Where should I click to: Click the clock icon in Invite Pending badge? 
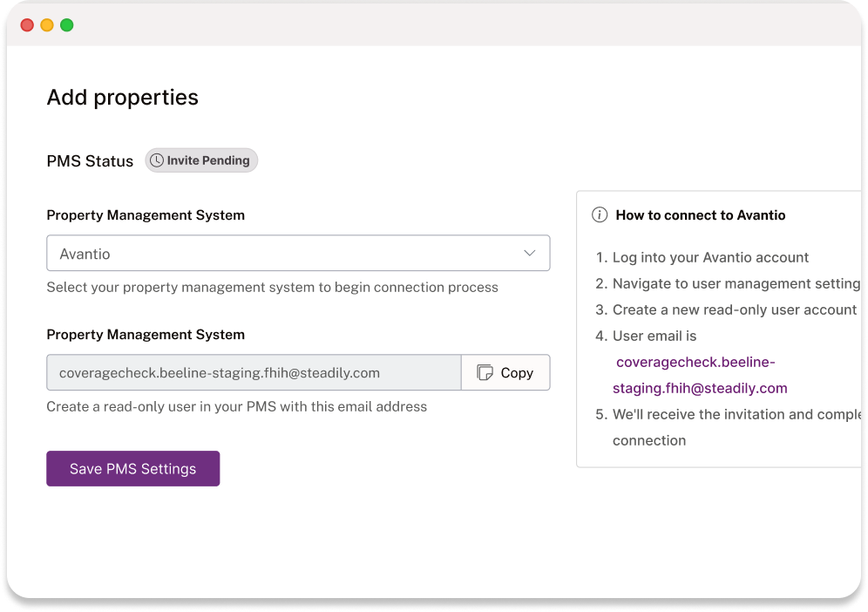(157, 160)
